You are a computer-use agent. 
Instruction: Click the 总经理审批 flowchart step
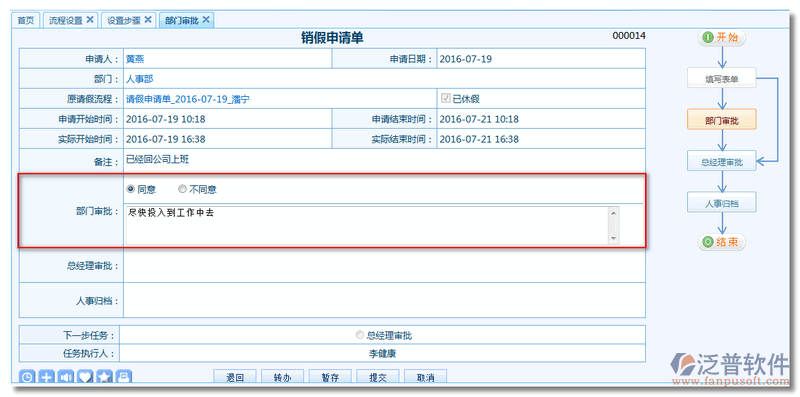[721, 162]
